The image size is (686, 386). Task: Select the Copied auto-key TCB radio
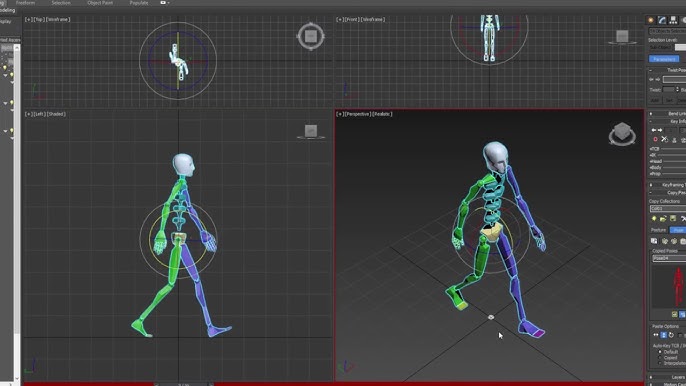click(660, 358)
